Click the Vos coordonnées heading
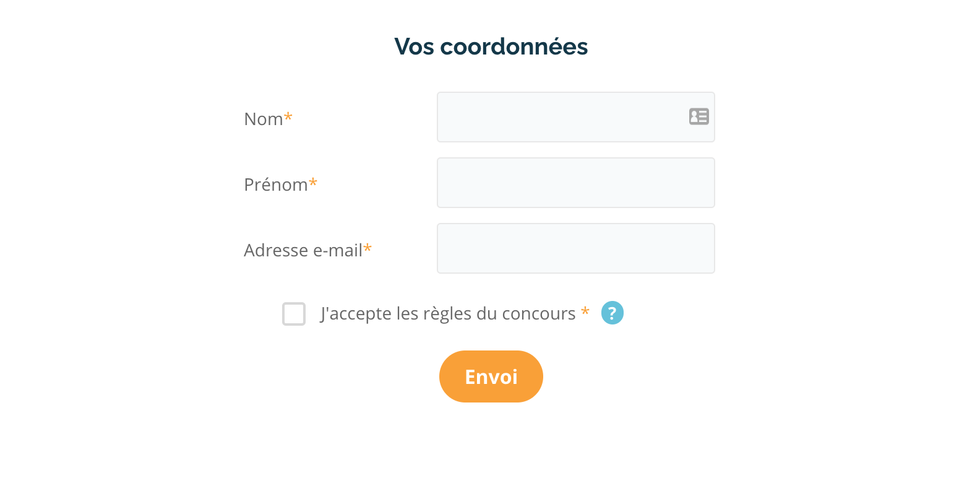The height and width of the screenshot is (483, 980). point(491,46)
